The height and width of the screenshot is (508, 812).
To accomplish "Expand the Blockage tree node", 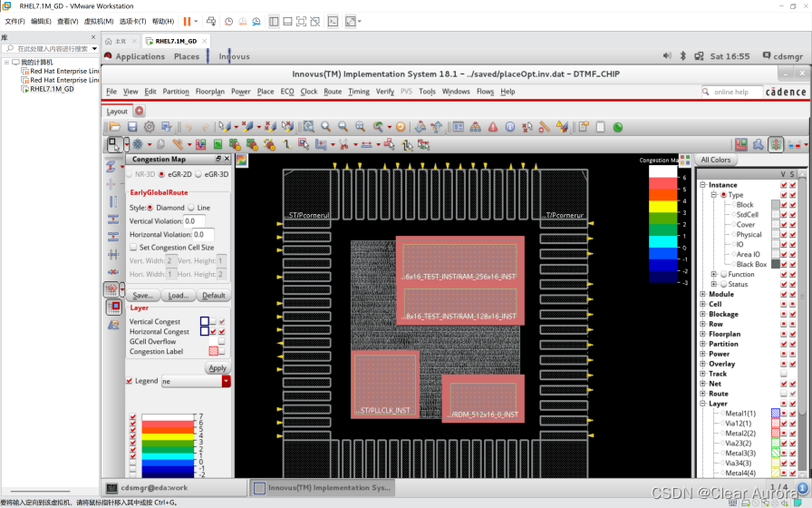I will pos(702,314).
